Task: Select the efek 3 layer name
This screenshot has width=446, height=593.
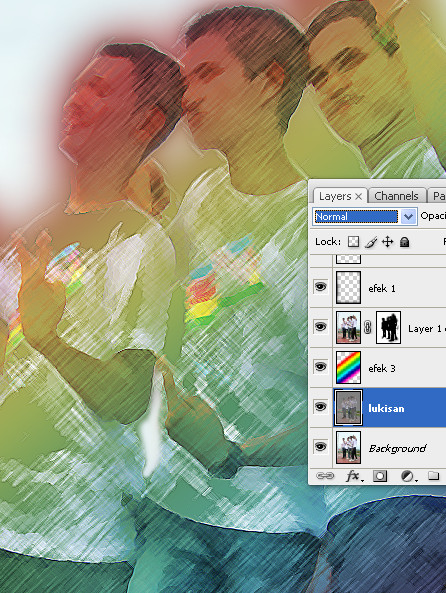Action: (382, 368)
